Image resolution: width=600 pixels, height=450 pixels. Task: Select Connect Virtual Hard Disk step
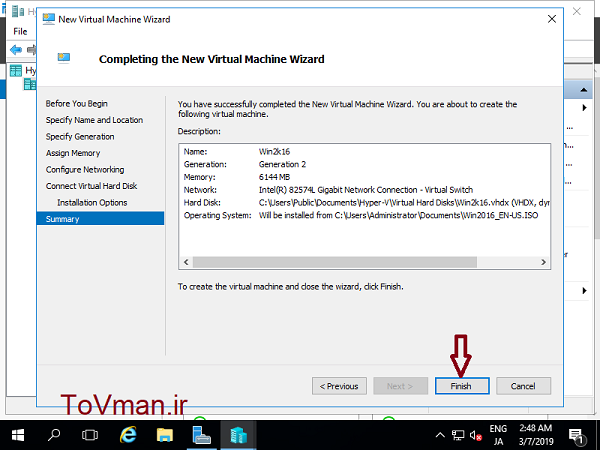(91, 186)
